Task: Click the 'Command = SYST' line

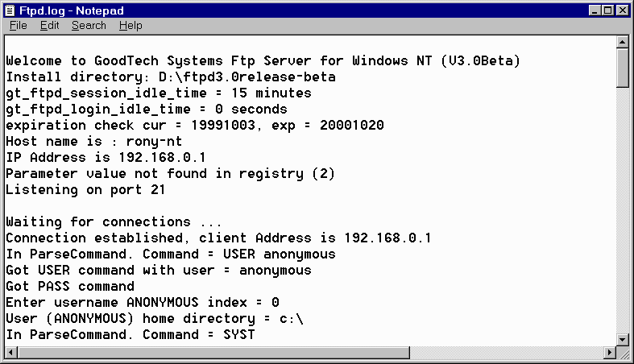Action: 131,335
